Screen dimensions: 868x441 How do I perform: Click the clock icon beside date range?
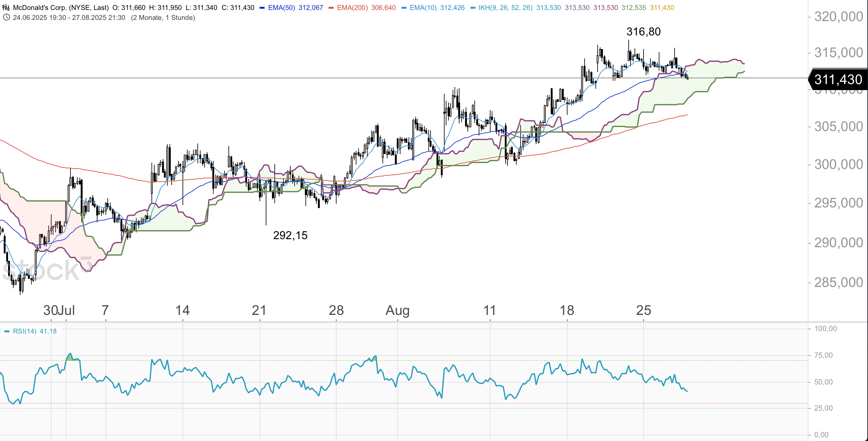6,17
